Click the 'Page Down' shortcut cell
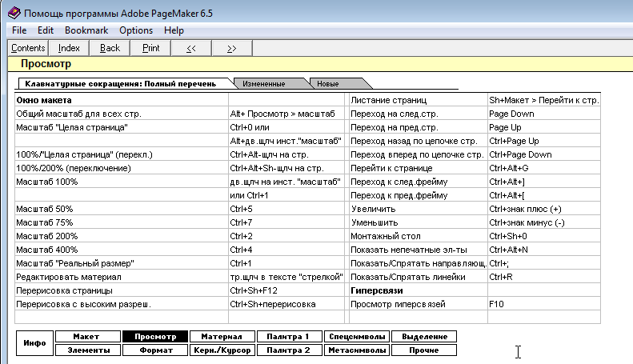This screenshot has width=633, height=364. click(x=544, y=114)
